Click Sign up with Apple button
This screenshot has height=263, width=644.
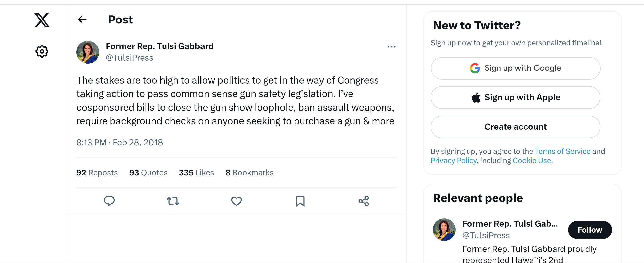[515, 97]
